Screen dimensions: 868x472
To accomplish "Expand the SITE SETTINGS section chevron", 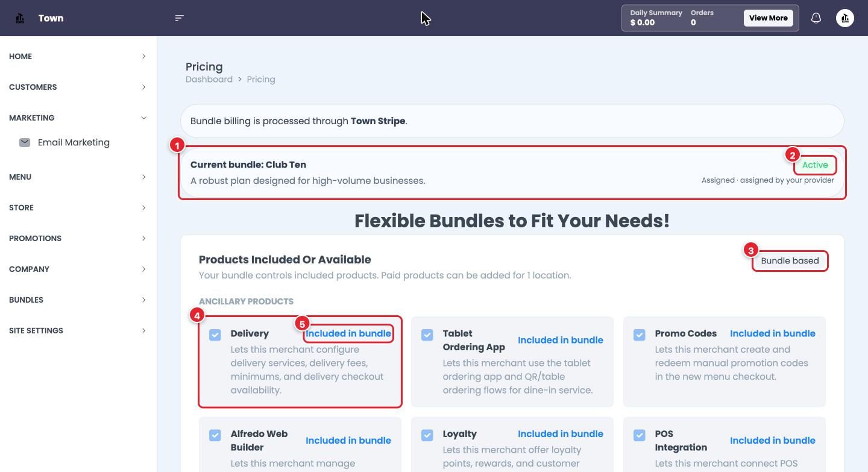I will click(x=143, y=330).
